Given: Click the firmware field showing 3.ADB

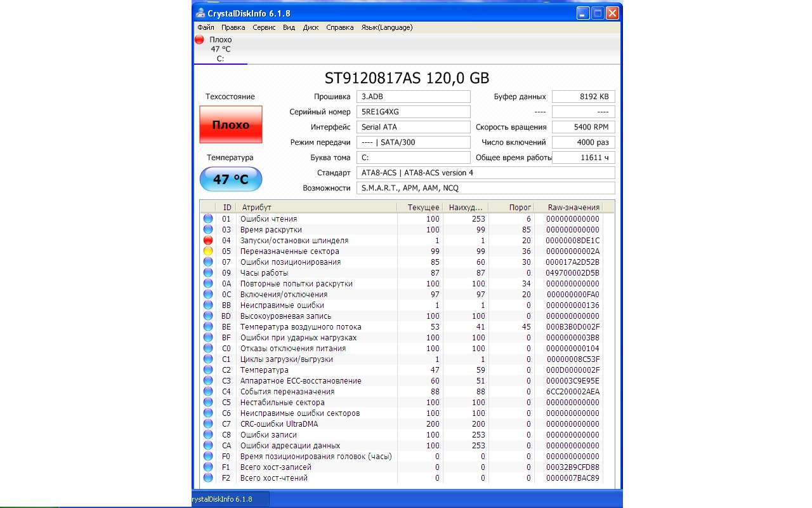Looking at the screenshot, I should click(x=414, y=97).
